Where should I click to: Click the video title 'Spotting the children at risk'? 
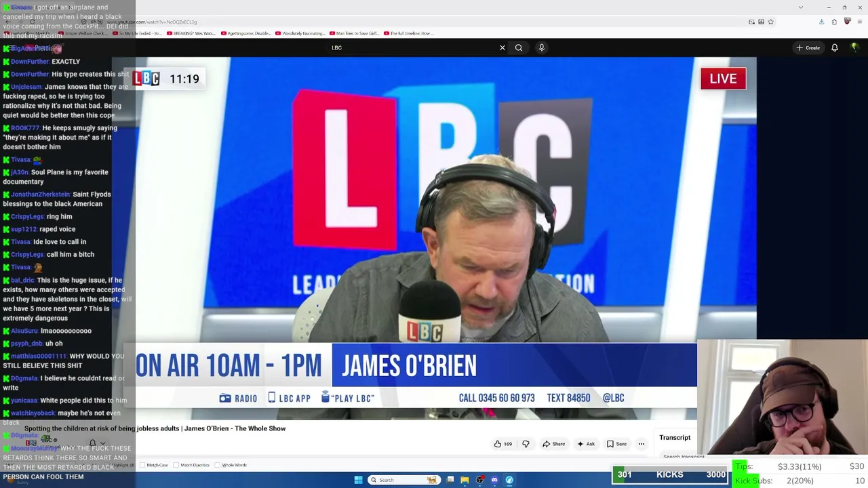tap(155, 428)
